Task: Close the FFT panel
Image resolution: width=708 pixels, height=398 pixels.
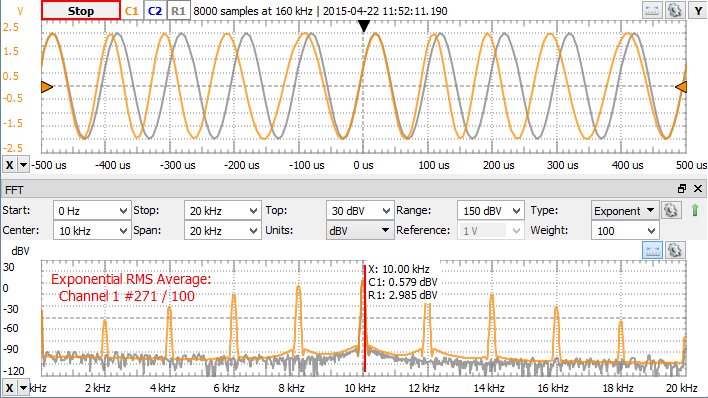Action: (x=698, y=189)
